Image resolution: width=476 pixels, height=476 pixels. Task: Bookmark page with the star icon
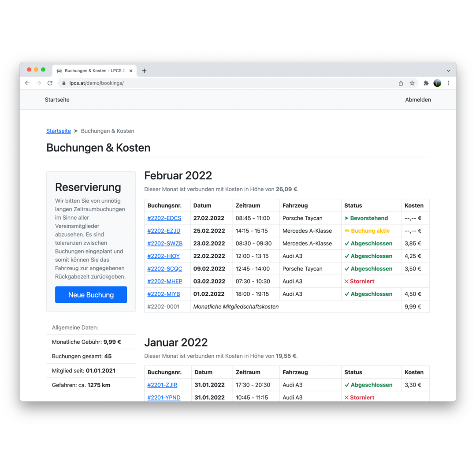coord(412,83)
